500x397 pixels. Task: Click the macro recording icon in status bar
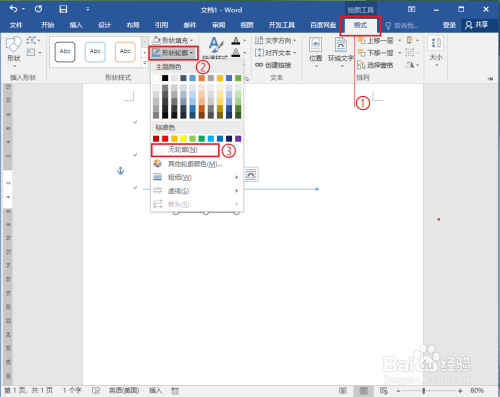tap(175, 391)
